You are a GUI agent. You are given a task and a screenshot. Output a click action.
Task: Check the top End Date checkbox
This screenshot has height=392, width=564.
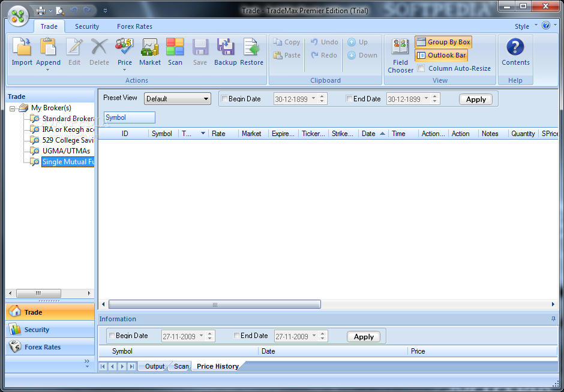(x=349, y=98)
